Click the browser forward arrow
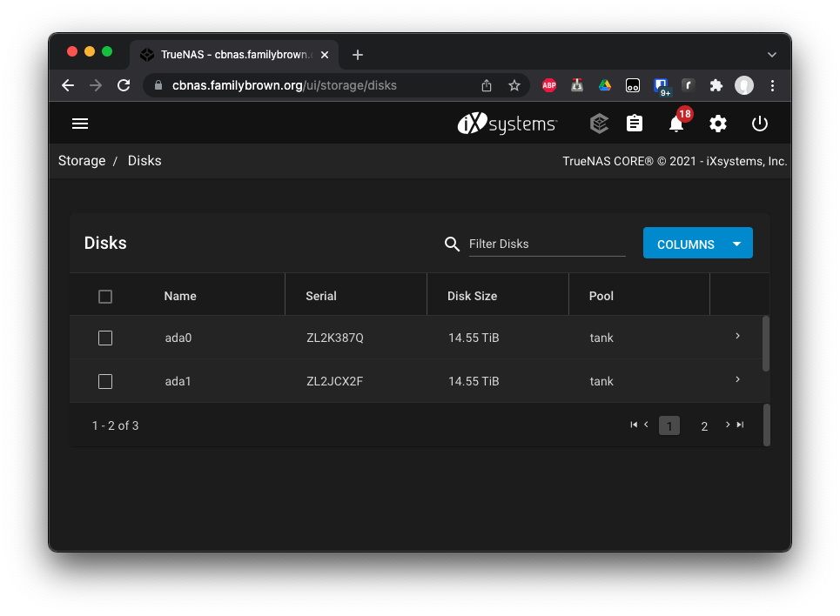This screenshot has height=616, width=840. tap(96, 86)
